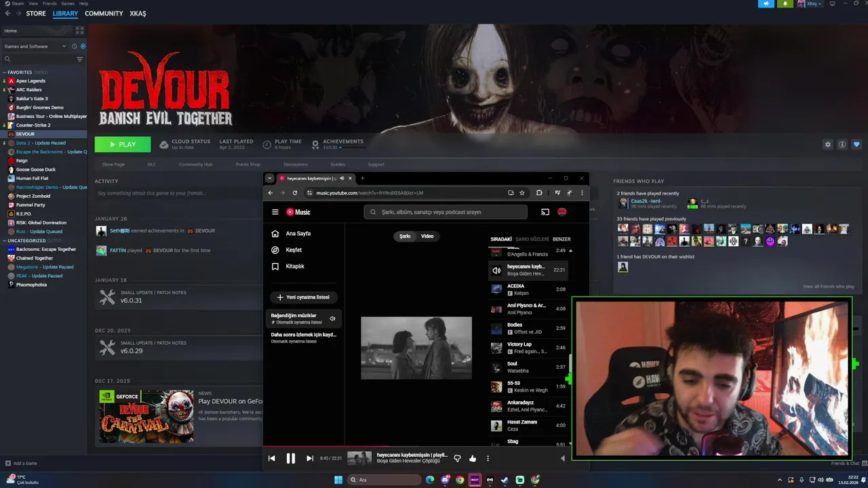Skip to next track in YouTube Music
Screen dimensions: 868x488
[310, 458]
